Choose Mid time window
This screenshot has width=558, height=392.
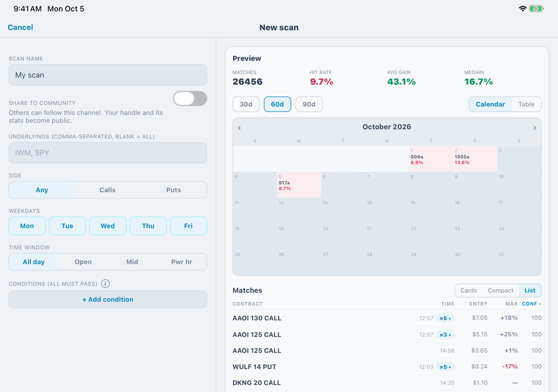tap(132, 262)
